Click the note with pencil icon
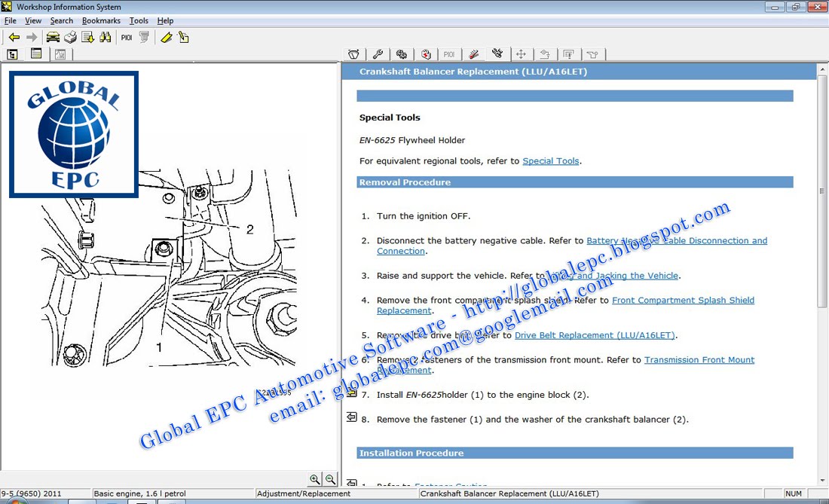The width and height of the screenshot is (829, 504). coord(183,38)
